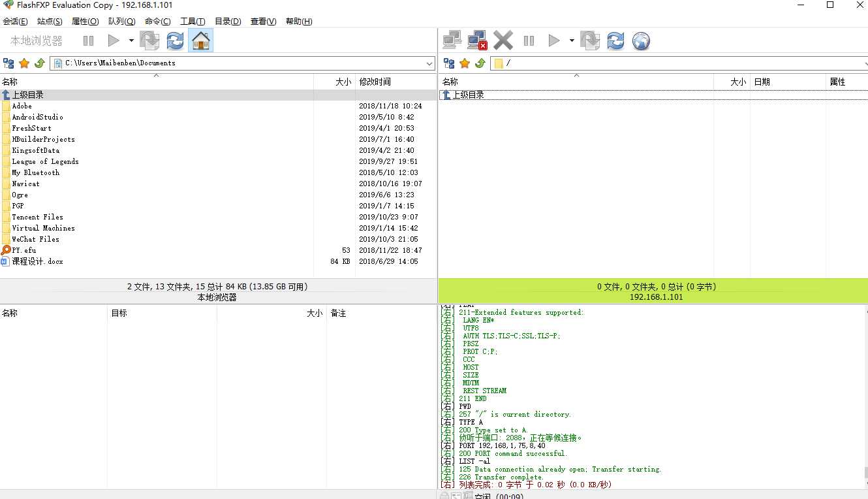Click the queue 目标 column header
The height and width of the screenshot is (499, 868).
[x=162, y=313]
